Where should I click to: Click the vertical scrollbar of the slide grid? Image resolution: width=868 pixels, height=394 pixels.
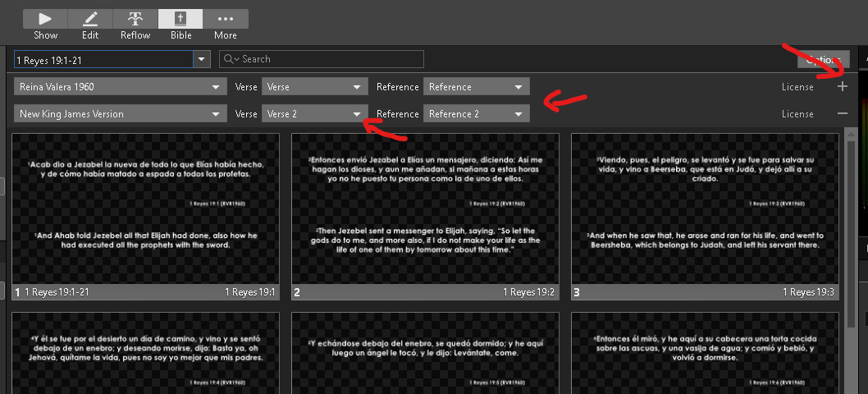pos(851,233)
